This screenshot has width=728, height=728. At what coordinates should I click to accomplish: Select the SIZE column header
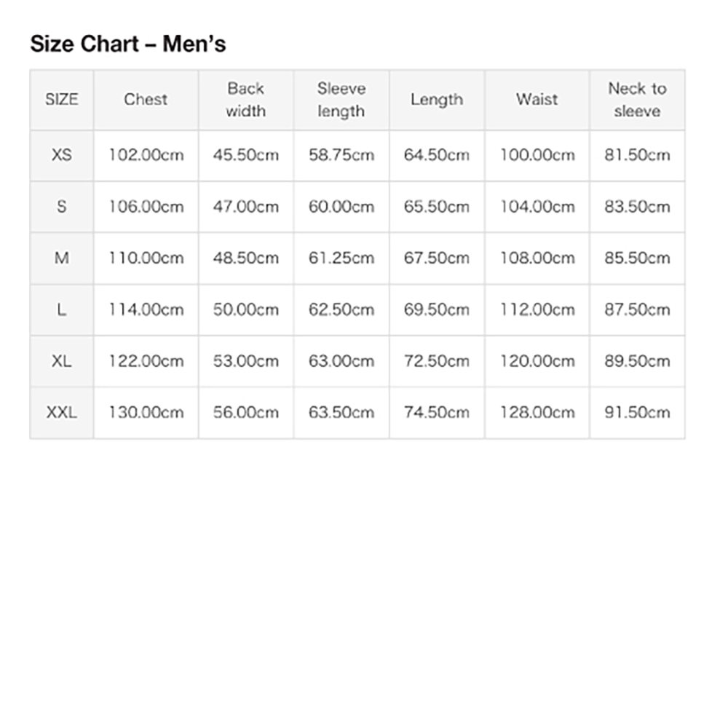coord(62,99)
